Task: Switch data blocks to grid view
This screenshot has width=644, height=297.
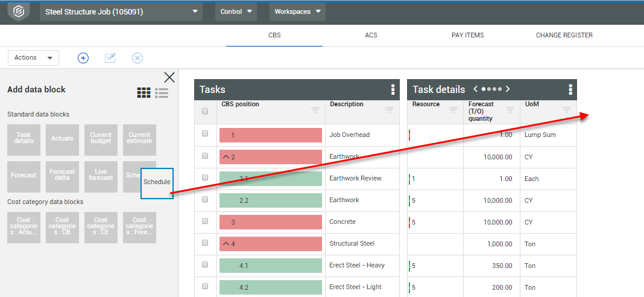Action: point(144,93)
